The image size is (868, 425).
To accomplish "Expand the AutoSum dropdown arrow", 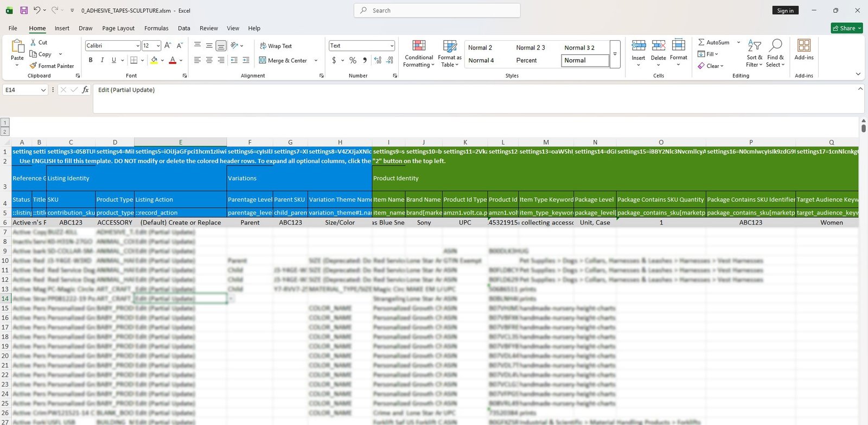I will 738,42.
